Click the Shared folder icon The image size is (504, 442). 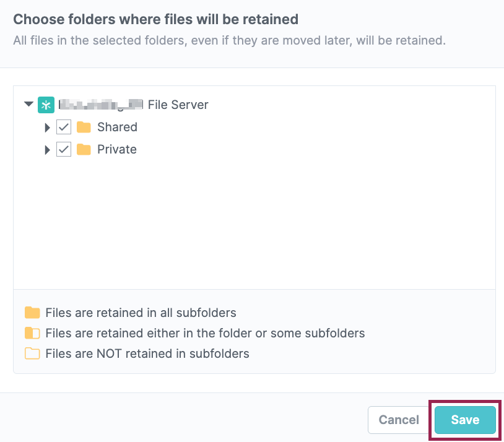pos(84,128)
